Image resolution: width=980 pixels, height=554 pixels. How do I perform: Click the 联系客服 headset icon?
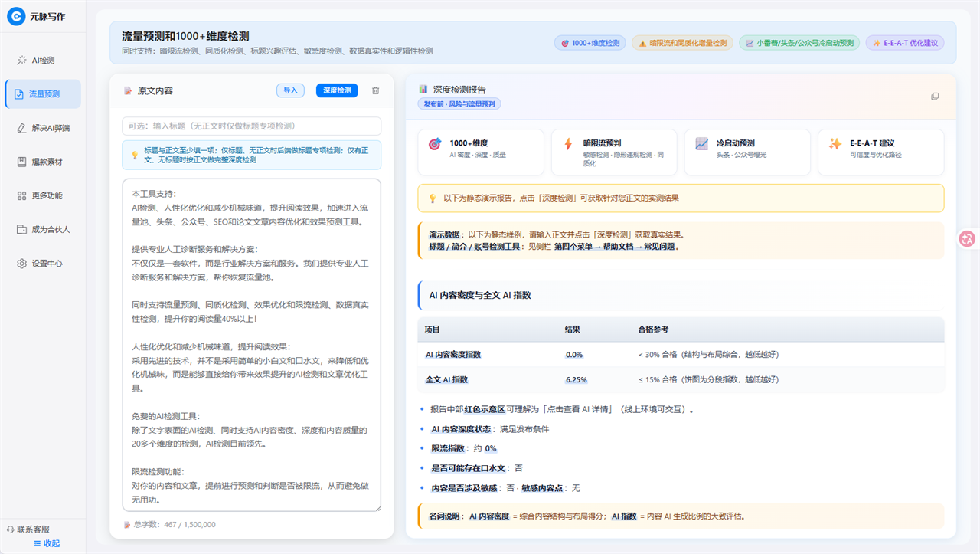pyautogui.click(x=10, y=529)
